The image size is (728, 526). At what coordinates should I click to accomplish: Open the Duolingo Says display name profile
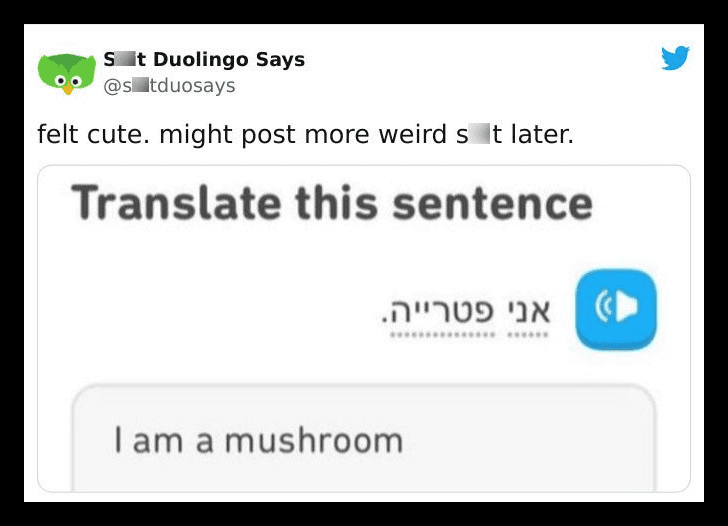pyautogui.click(x=204, y=59)
